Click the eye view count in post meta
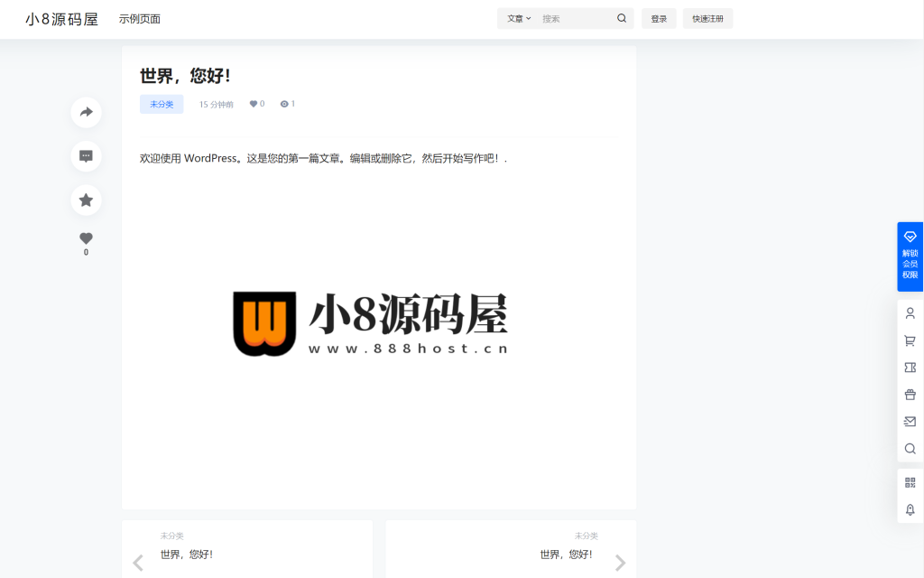 [288, 104]
